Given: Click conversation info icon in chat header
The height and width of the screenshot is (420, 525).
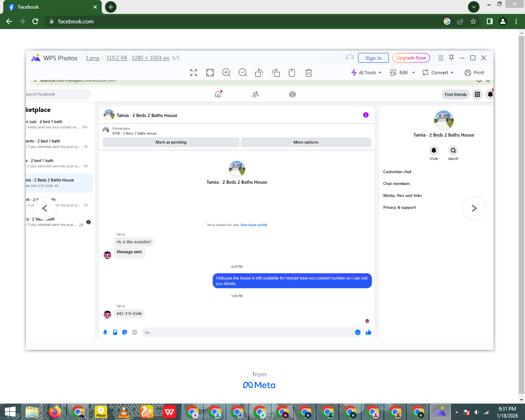Looking at the screenshot, I should pos(366,115).
